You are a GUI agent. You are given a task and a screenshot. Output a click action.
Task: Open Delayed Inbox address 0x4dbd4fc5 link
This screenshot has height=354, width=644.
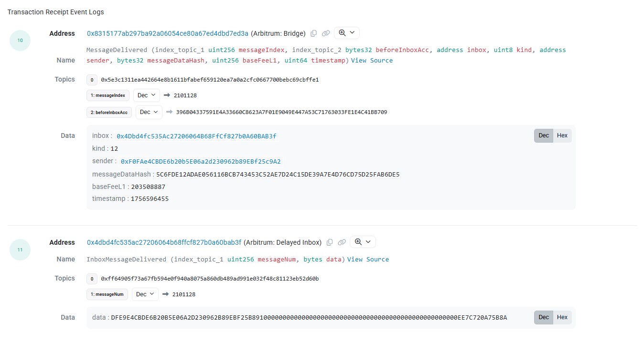point(164,242)
